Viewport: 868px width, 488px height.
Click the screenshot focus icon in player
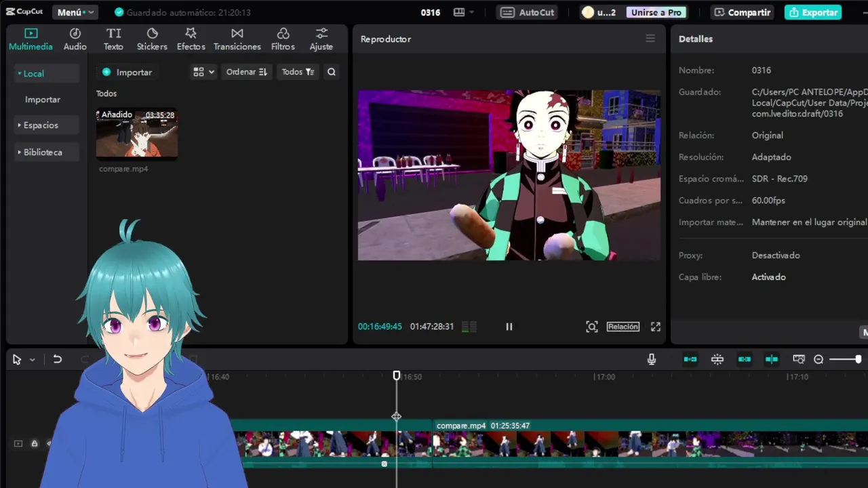pos(592,327)
